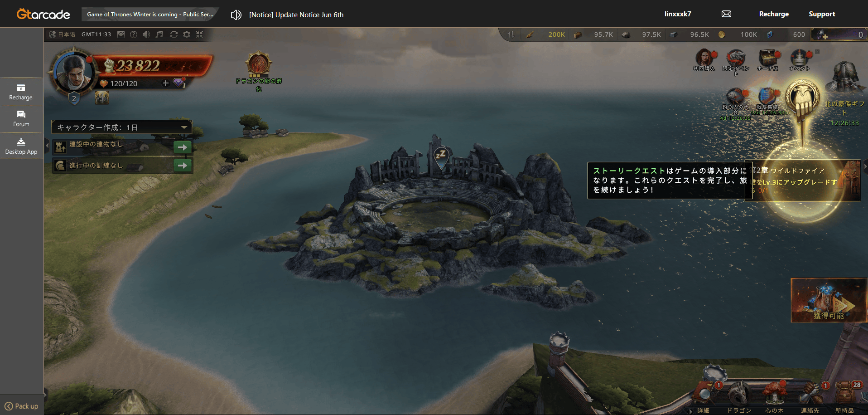Viewport: 868px width, 415px height.
Task: Open Recharge in the left sidebar
Action: point(21,92)
